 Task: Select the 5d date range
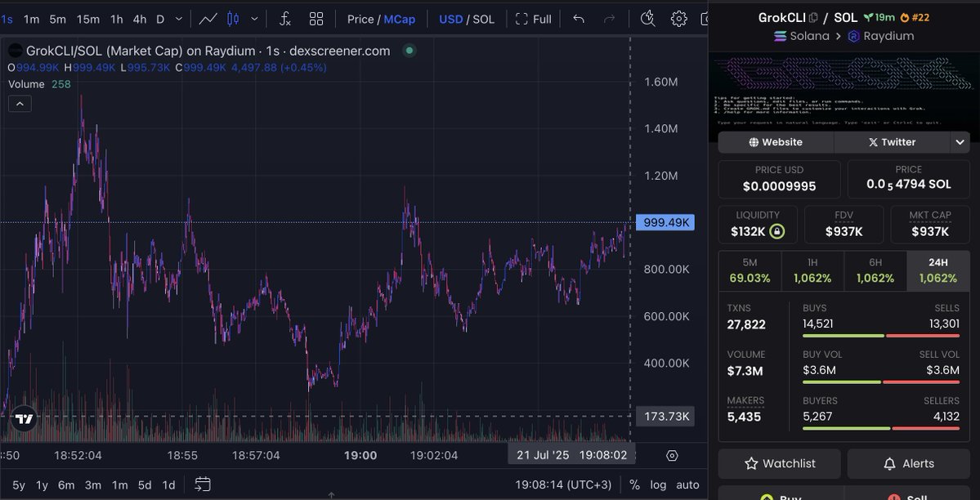145,485
